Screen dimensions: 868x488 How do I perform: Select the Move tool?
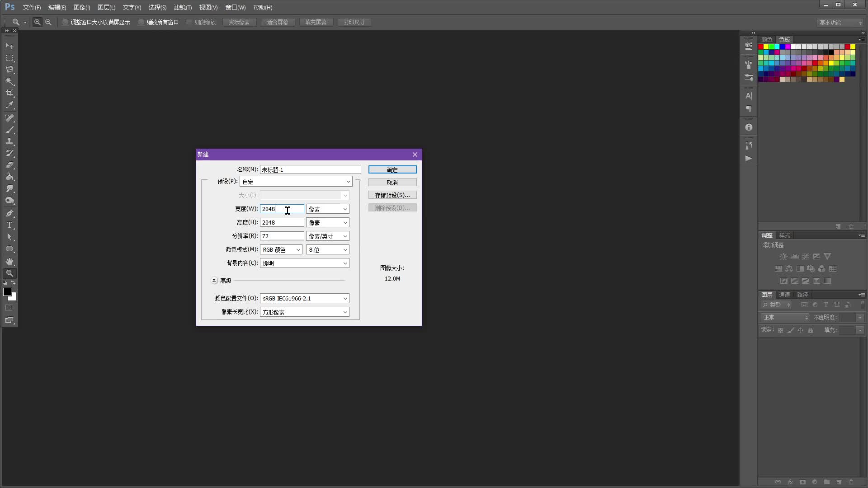tap(9, 46)
